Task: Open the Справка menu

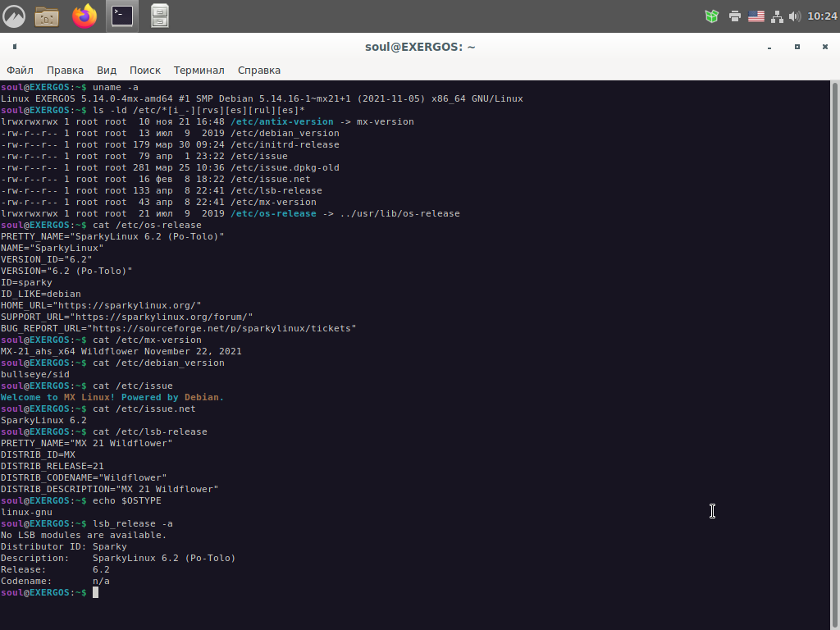Action: coord(258,71)
